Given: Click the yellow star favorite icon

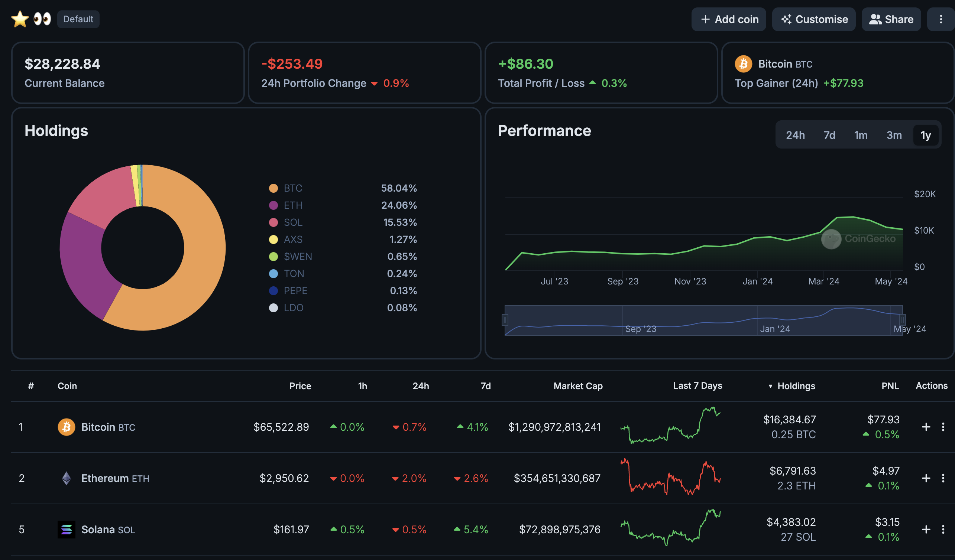Looking at the screenshot, I should 20,19.
